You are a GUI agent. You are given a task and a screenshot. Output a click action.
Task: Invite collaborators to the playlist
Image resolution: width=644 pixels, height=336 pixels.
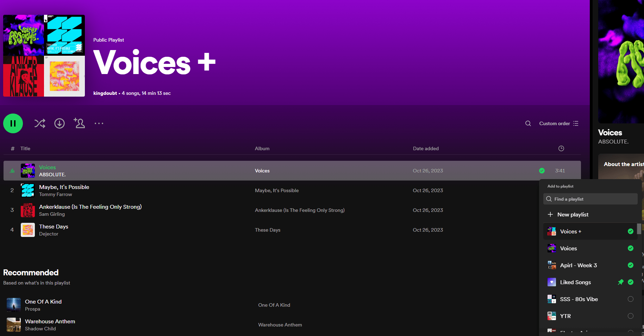(79, 123)
